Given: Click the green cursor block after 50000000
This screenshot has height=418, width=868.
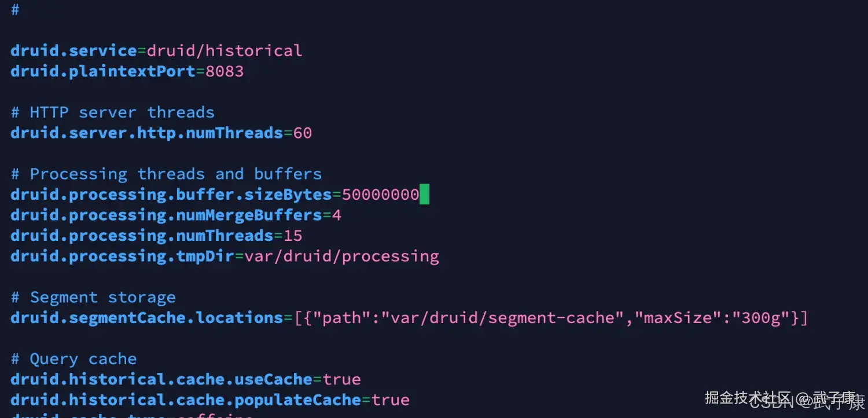Looking at the screenshot, I should tap(424, 195).
